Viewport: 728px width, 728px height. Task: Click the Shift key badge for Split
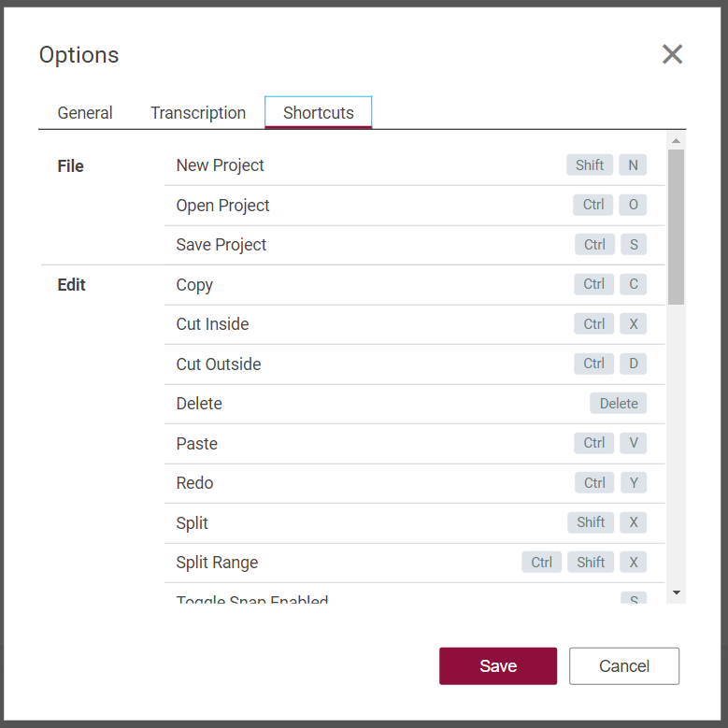(x=591, y=522)
